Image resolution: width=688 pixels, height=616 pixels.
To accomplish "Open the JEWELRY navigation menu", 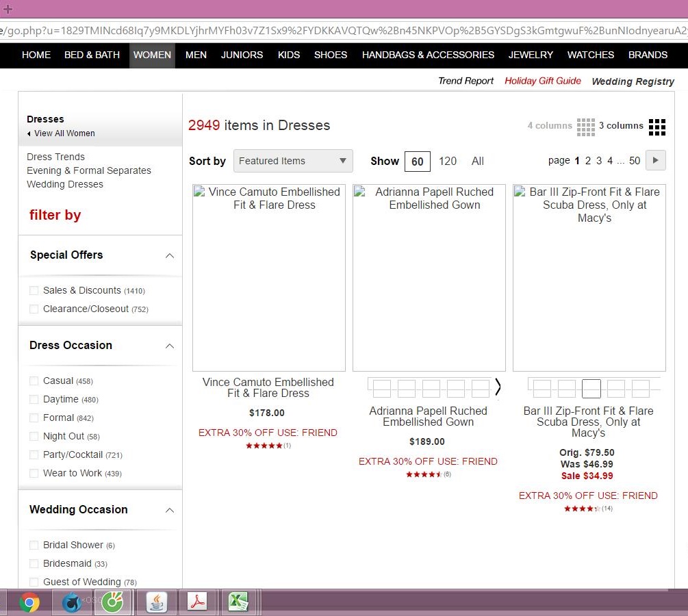I will point(531,55).
